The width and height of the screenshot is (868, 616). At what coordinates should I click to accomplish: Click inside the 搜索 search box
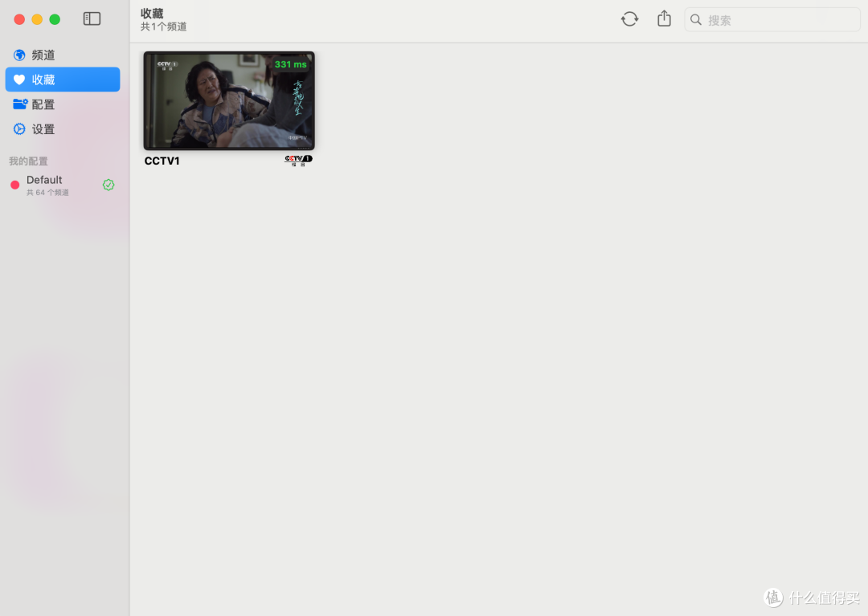point(772,19)
